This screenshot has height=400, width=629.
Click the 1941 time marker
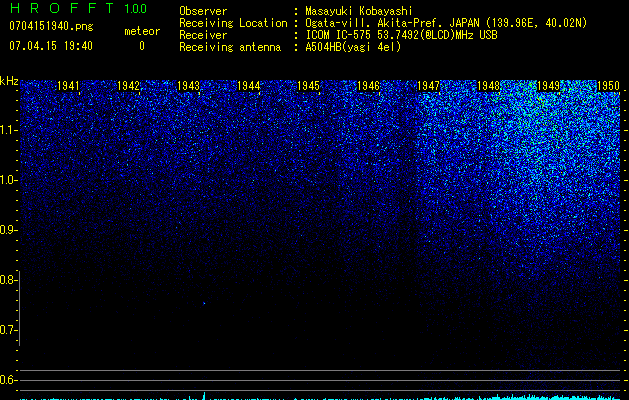68,86
